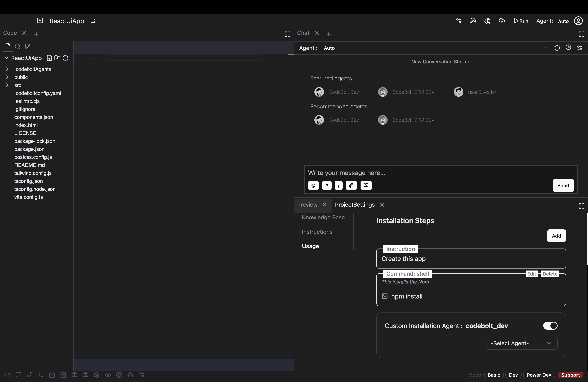
Task: Open ReactUiApp in external window icon
Action: click(93, 21)
